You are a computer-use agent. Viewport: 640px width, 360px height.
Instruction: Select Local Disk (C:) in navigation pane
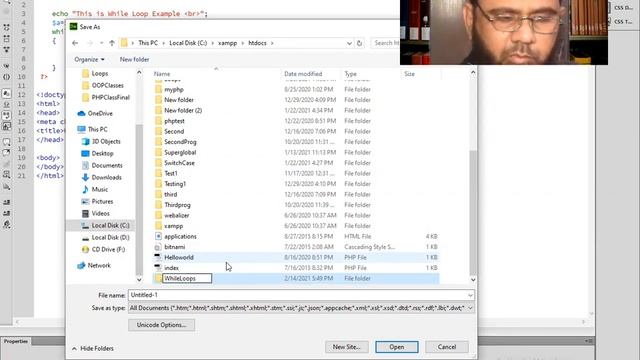[110, 225]
